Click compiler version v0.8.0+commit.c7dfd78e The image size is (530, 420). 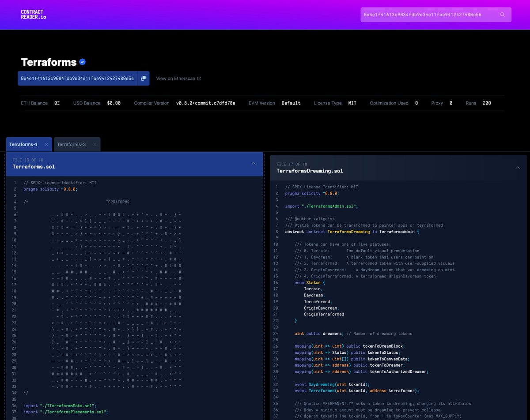(x=205, y=103)
